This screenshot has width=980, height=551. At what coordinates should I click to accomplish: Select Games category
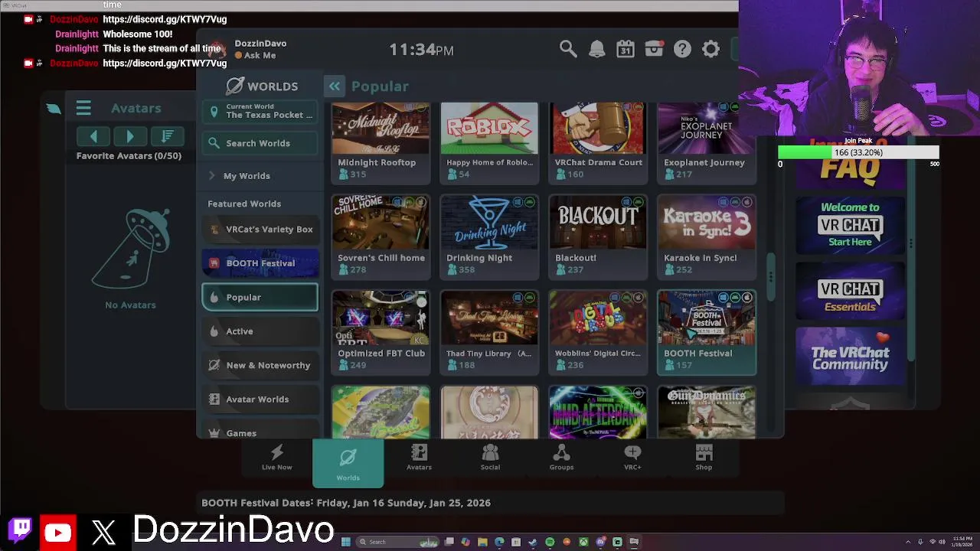[x=260, y=432]
